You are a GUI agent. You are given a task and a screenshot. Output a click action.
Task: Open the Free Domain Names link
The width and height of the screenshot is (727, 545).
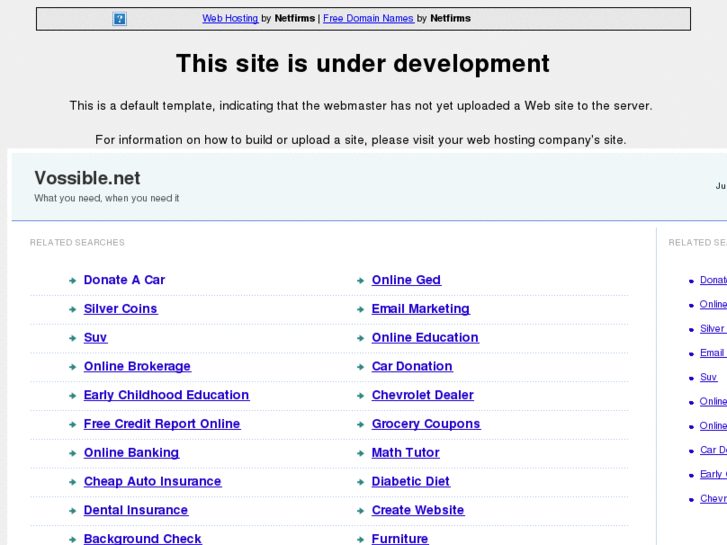click(368, 18)
